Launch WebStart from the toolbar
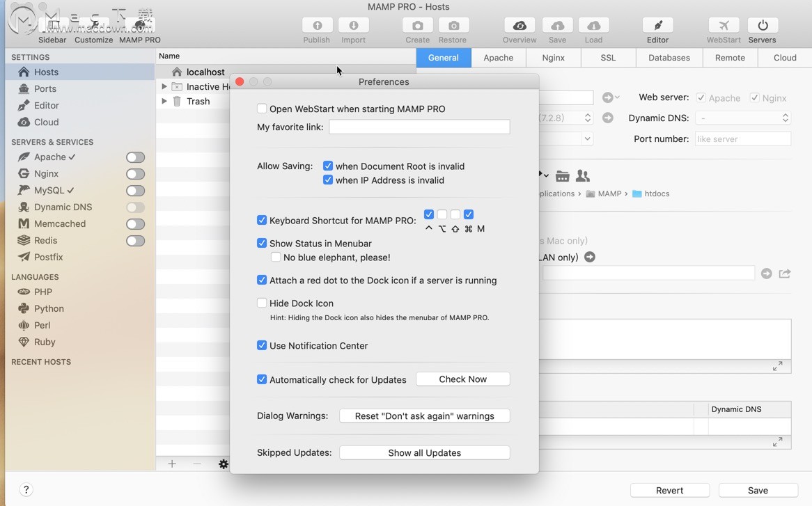Screen dimensions: 812x506 click(724, 25)
